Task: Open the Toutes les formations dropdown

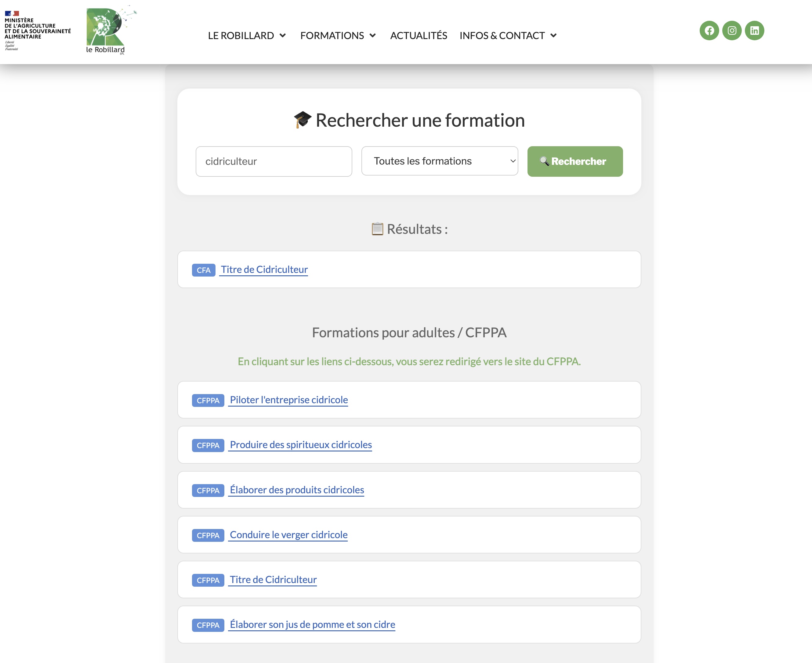Action: click(440, 161)
